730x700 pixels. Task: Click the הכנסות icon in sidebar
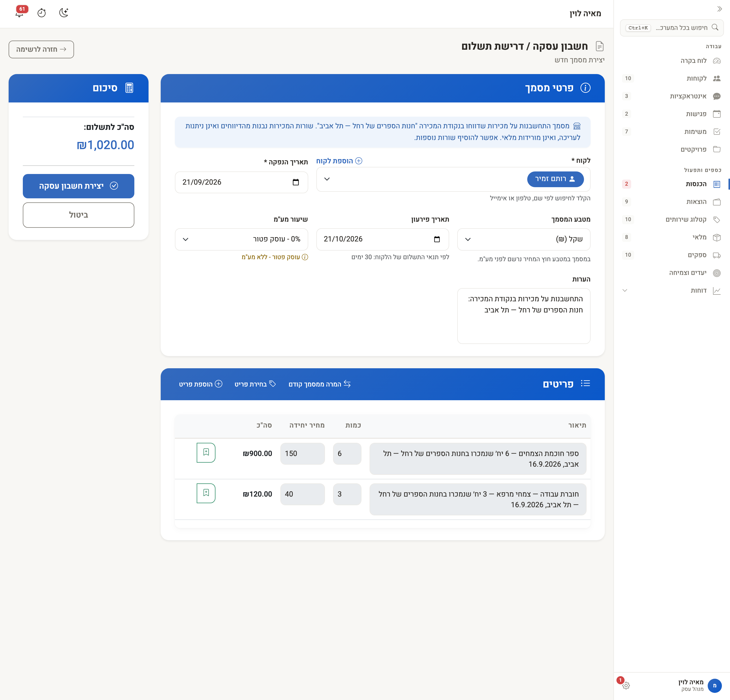717,184
